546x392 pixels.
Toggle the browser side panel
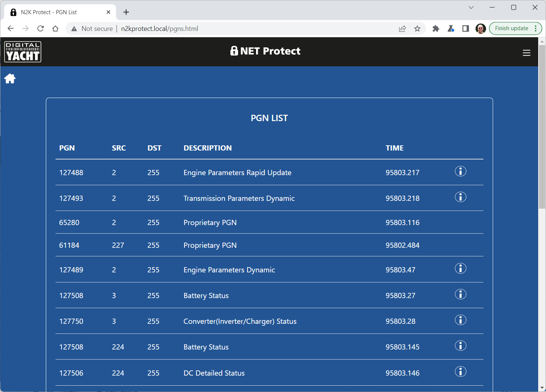465,29
